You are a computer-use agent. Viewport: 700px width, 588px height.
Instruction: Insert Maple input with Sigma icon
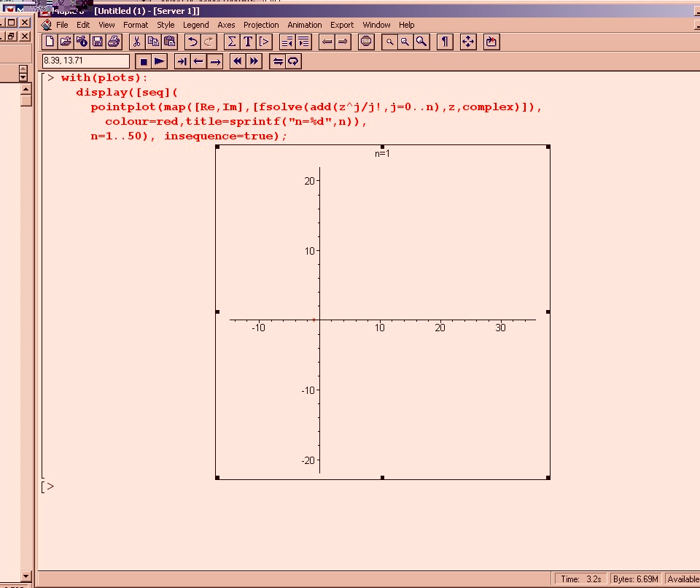[231, 42]
